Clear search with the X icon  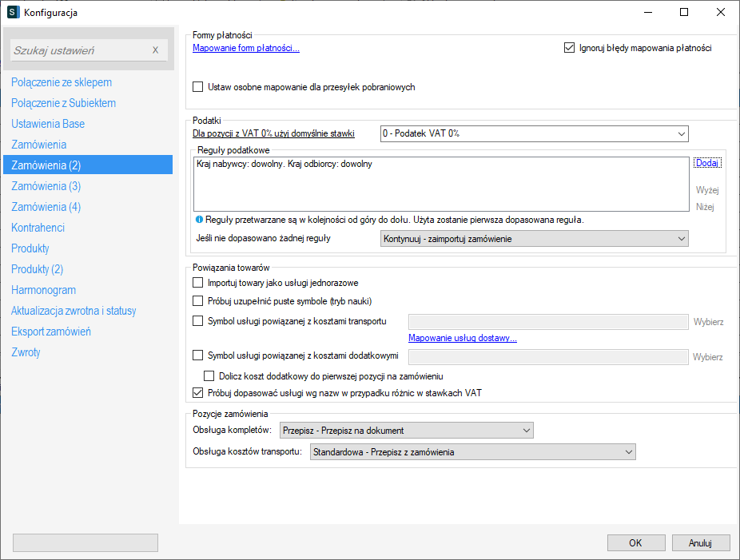point(155,50)
